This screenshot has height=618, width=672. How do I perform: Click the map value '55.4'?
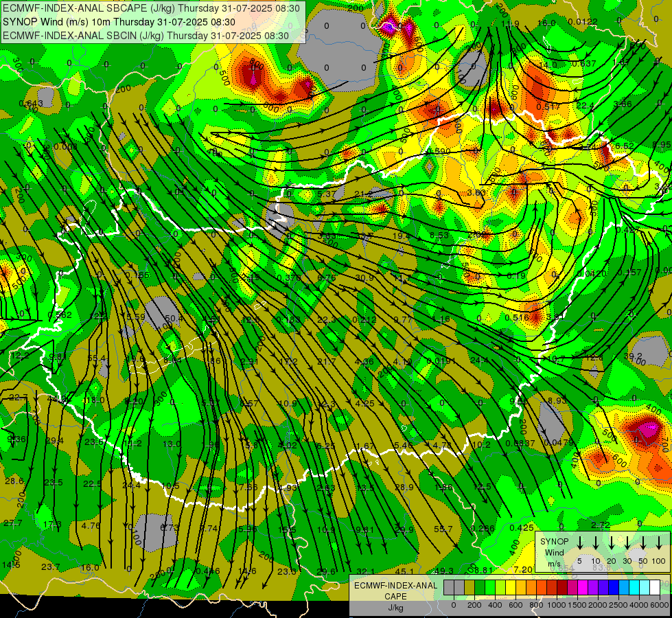pyautogui.click(x=96, y=358)
